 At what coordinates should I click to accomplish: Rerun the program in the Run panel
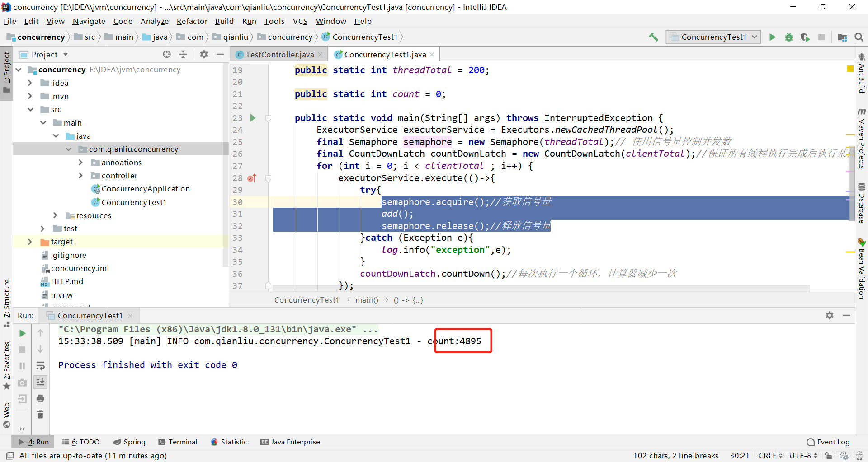[22, 333]
